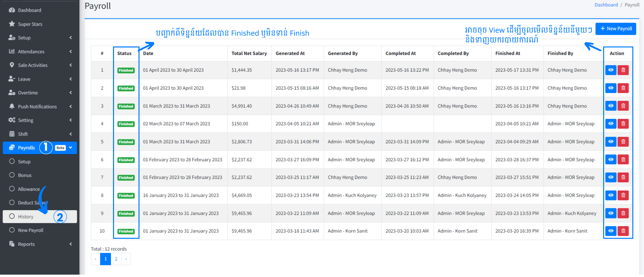View payroll row 3 with eye icon
The height and width of the screenshot is (277, 644).
tap(611, 106)
